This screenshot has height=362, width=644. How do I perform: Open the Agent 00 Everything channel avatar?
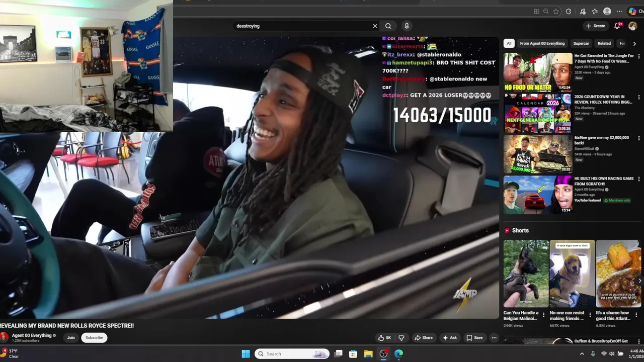(x=5, y=337)
